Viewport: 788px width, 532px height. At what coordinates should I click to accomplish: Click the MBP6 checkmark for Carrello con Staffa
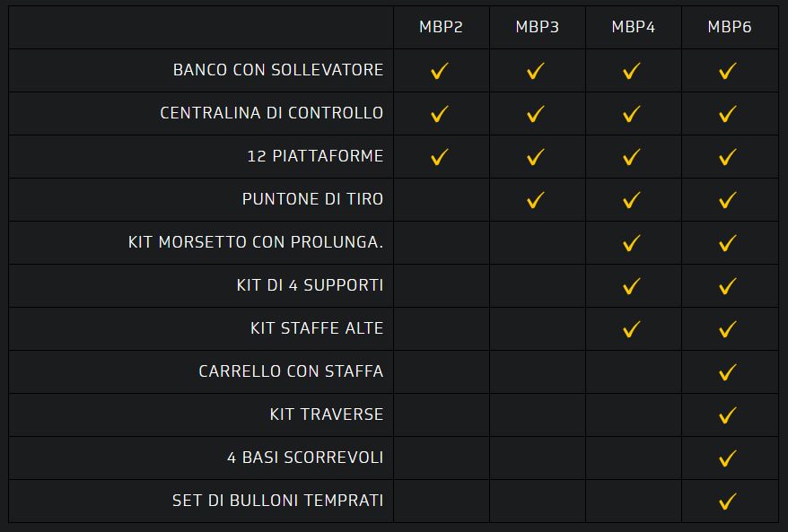pos(728,372)
